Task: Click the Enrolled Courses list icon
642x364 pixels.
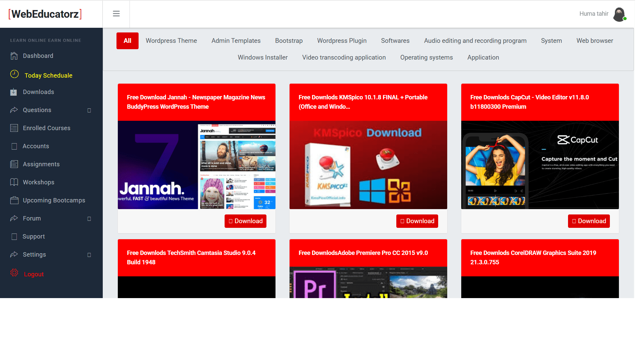Action: click(x=14, y=128)
